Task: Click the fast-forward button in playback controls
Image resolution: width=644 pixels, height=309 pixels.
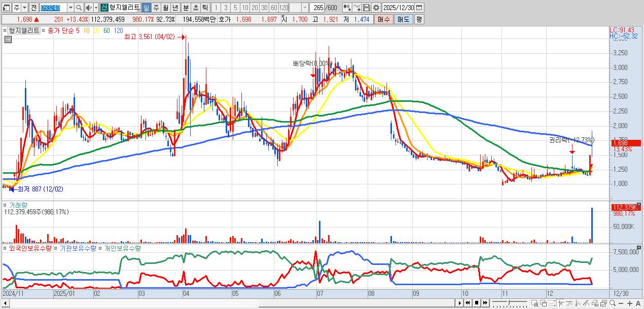Action: (485, 303)
